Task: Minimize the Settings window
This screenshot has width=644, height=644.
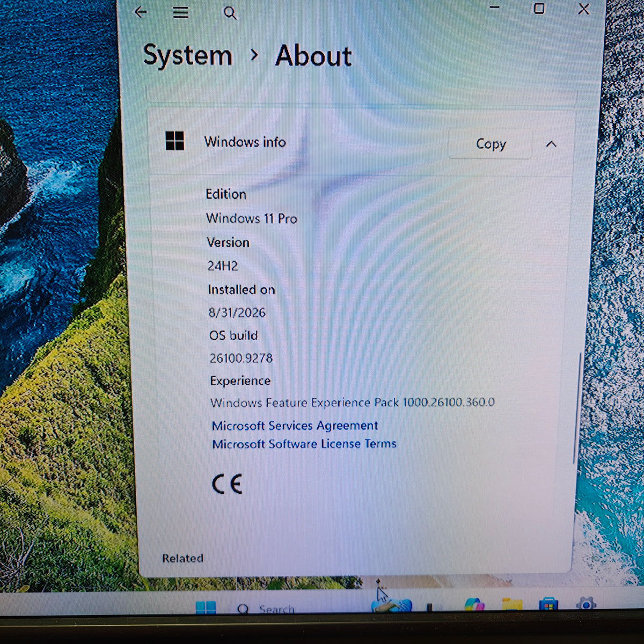Action: (495, 8)
